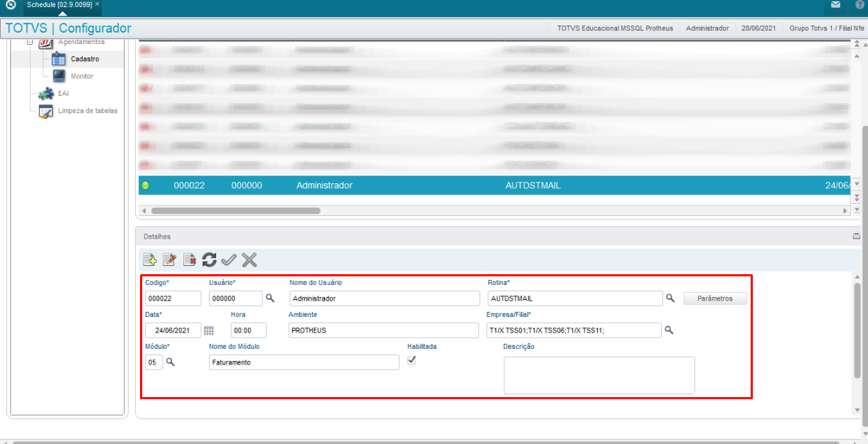Click the EAI puzzle icon in tree

tap(45, 93)
